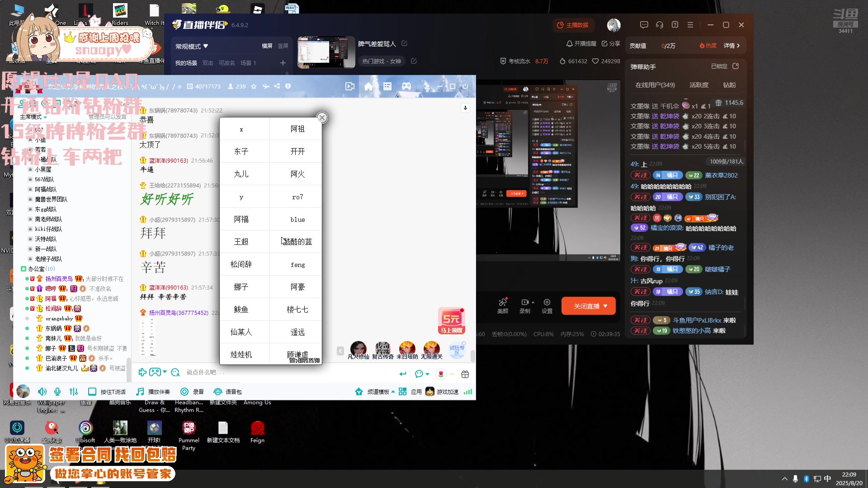Expand the 录制 options arrow
This screenshot has height=488, width=868.
coord(533,302)
